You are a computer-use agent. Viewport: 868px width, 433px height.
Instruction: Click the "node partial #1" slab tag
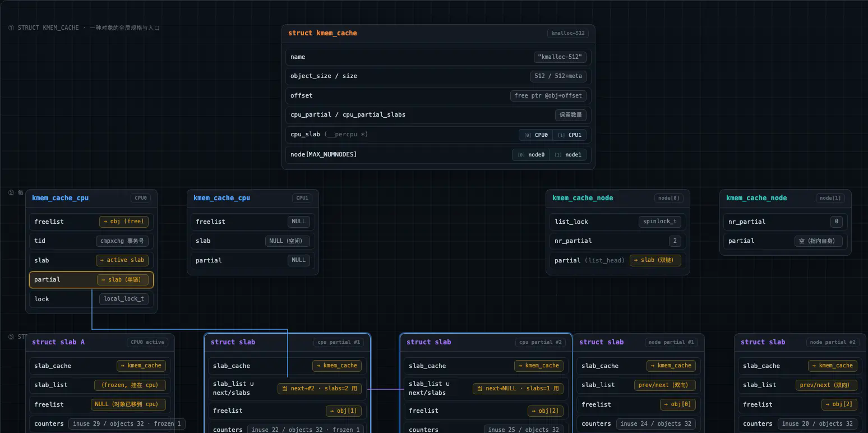(671, 342)
